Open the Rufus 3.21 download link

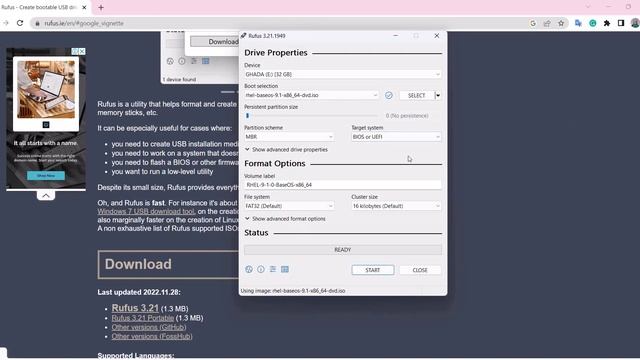click(135, 308)
